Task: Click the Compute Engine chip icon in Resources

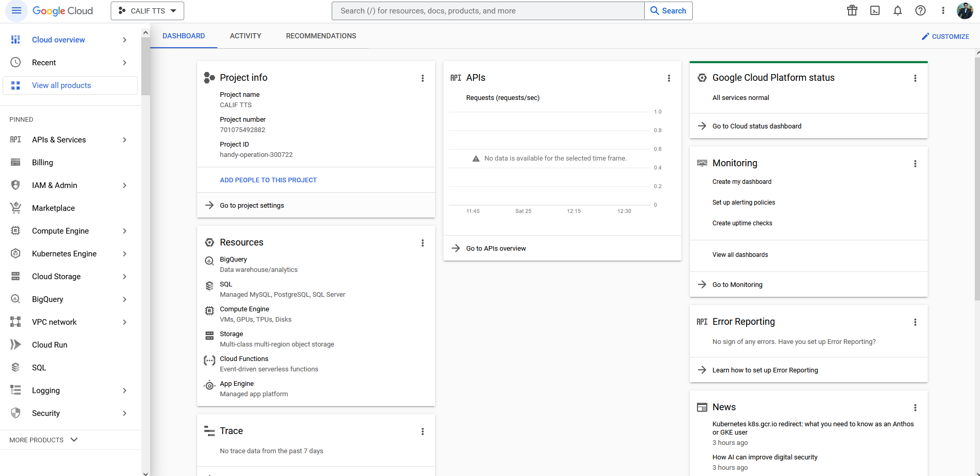Action: 210,311
